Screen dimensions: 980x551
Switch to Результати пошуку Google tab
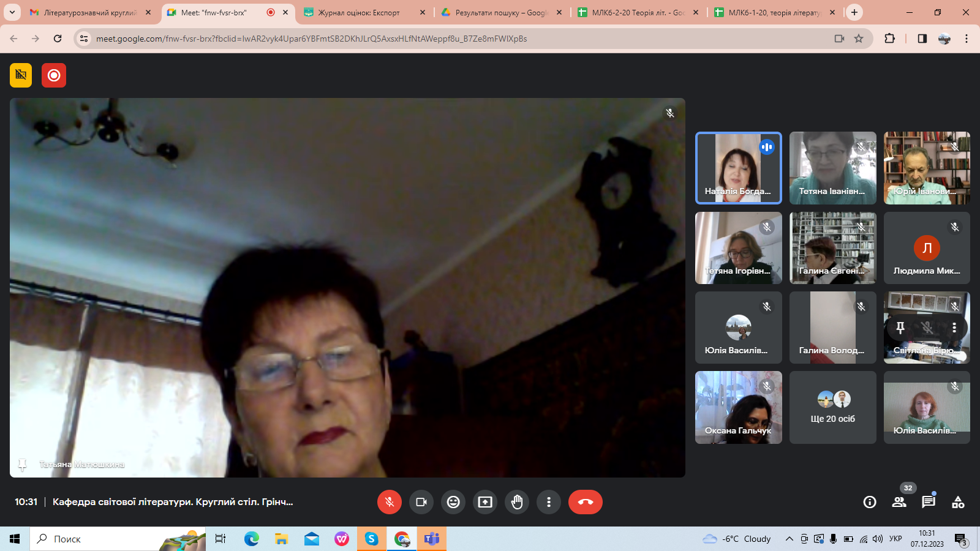(x=500, y=12)
